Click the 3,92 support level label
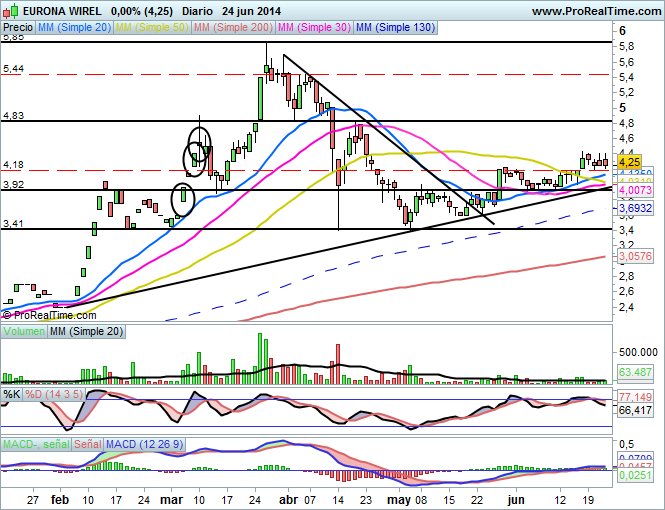The width and height of the screenshot is (665, 510). [x=14, y=184]
